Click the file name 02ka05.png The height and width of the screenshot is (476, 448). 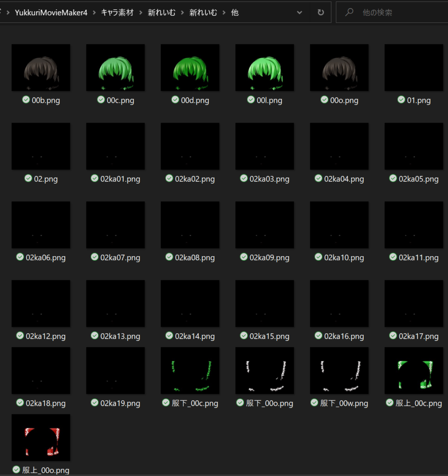(x=419, y=179)
